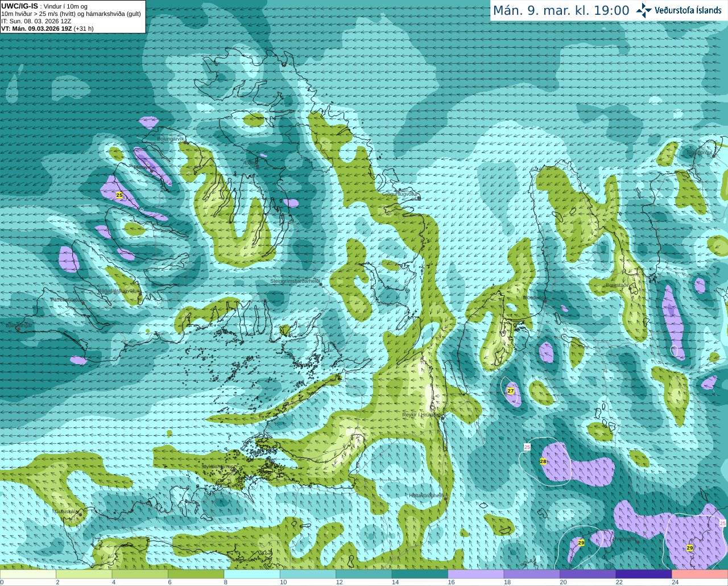Click the 'Holtavörðuheiði' place label

[427, 496]
